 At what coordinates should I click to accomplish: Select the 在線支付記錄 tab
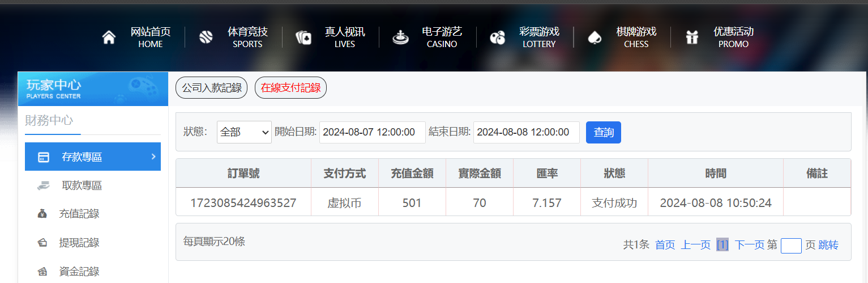coord(290,88)
